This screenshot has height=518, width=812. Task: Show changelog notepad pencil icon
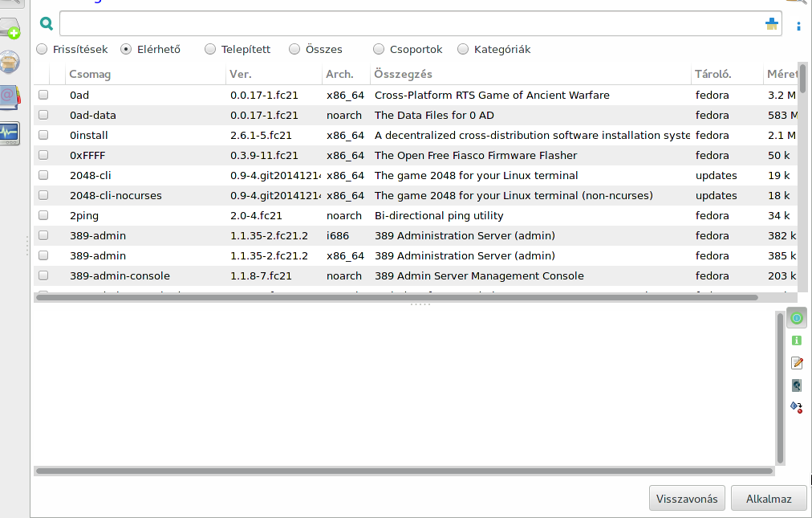[797, 363]
